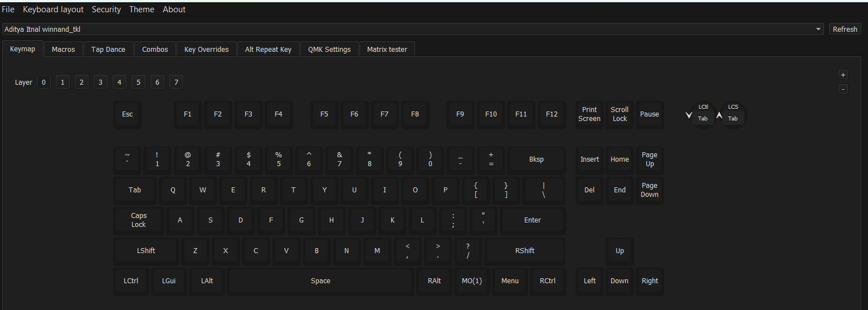The image size is (868, 310).
Task: Select layer 6
Action: [157, 82]
